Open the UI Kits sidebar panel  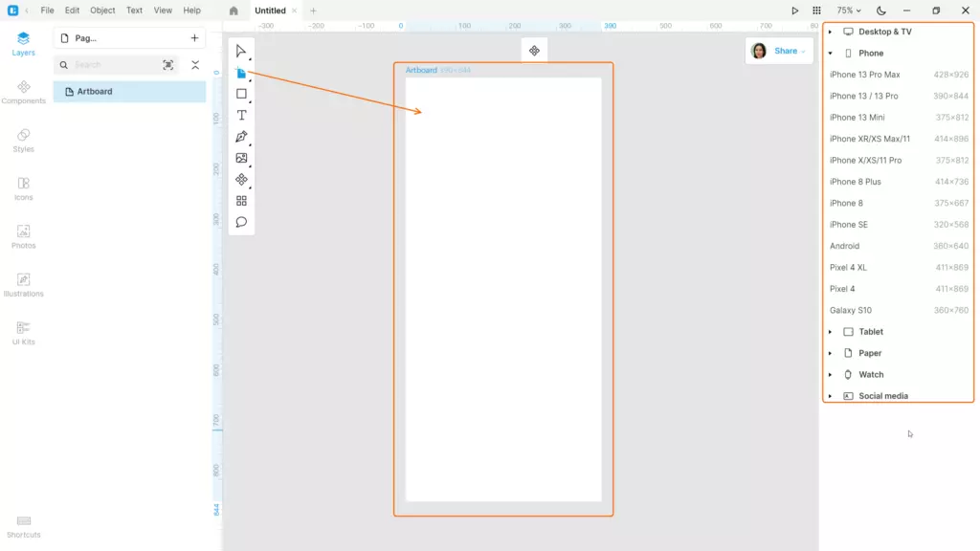[23, 333]
